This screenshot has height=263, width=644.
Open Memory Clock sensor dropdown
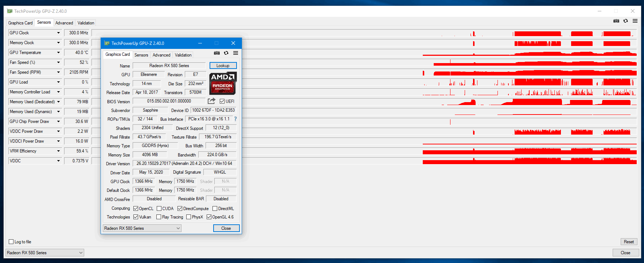pyautogui.click(x=58, y=43)
